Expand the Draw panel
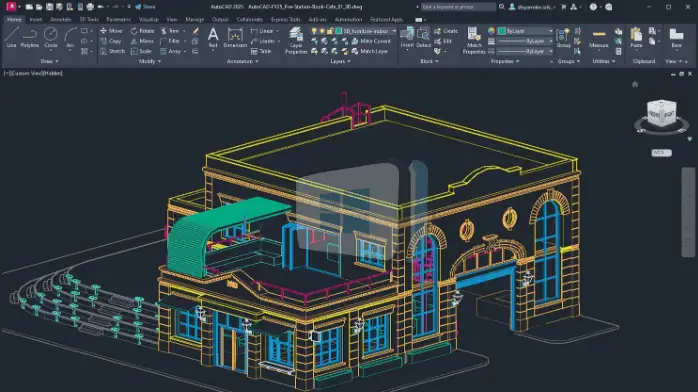Viewport: 698px width, 392px height. pos(49,61)
